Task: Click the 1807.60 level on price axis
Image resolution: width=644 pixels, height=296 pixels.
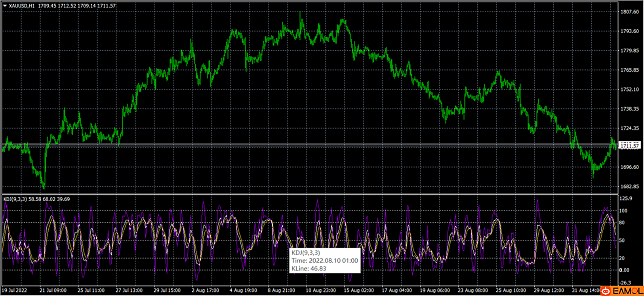Action: point(630,12)
